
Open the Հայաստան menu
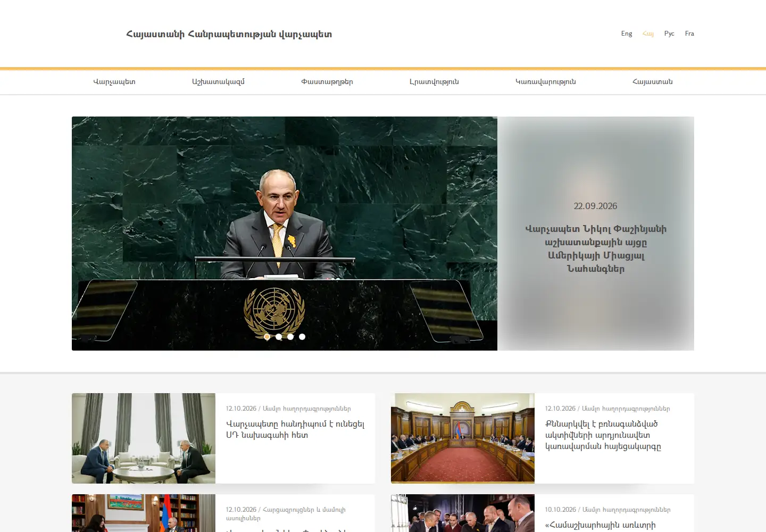point(653,82)
